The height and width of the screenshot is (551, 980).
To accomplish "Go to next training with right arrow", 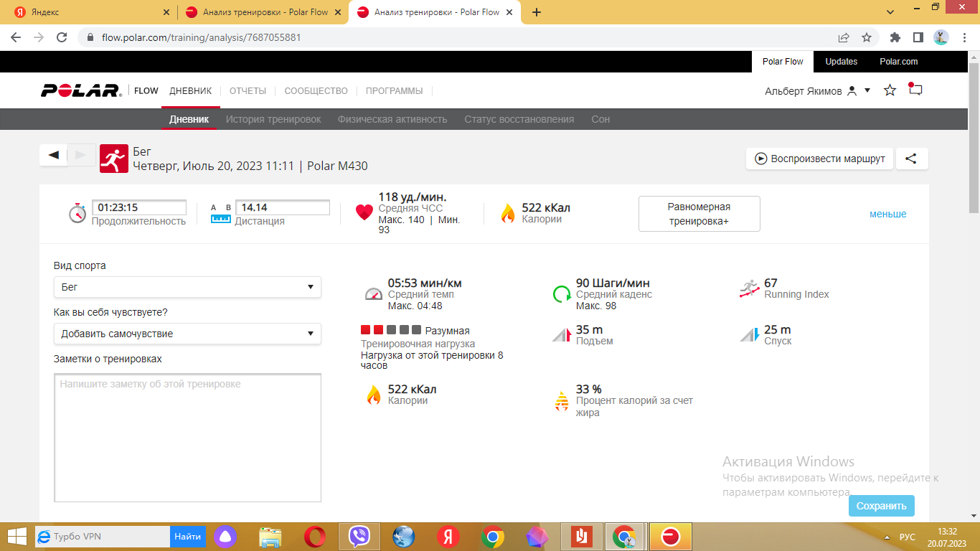I will (81, 154).
